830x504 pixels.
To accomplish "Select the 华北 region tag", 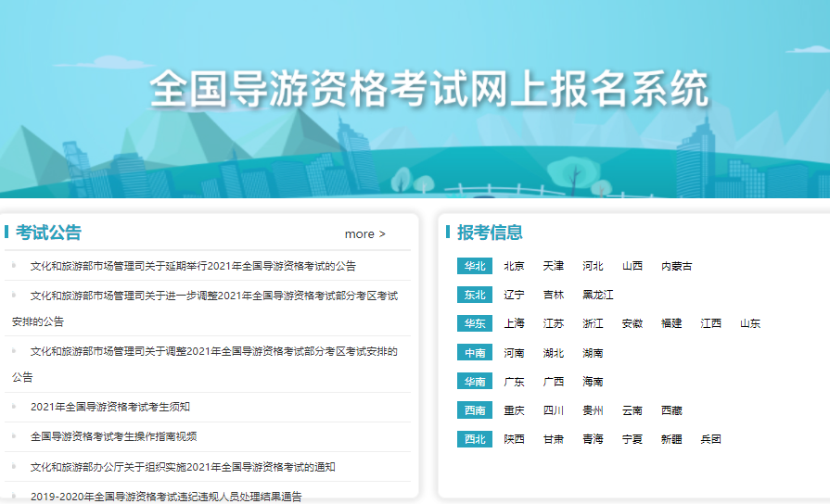I will [475, 266].
